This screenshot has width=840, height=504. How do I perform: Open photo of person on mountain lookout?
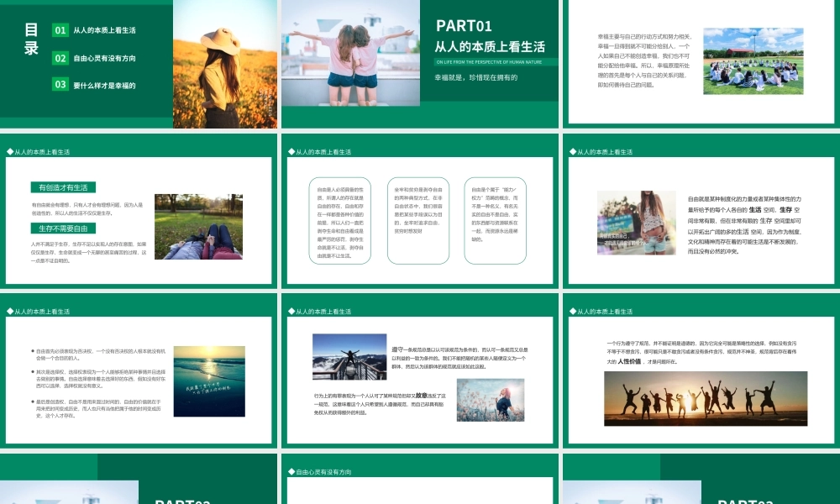(x=349, y=357)
